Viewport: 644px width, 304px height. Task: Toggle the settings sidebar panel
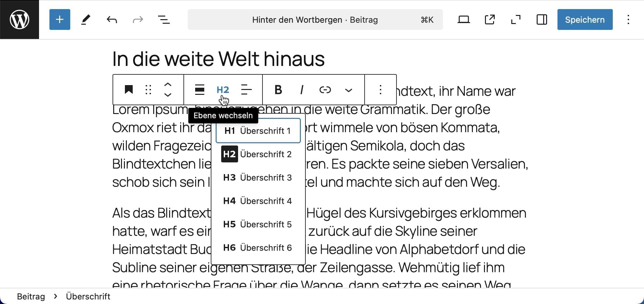tap(542, 20)
